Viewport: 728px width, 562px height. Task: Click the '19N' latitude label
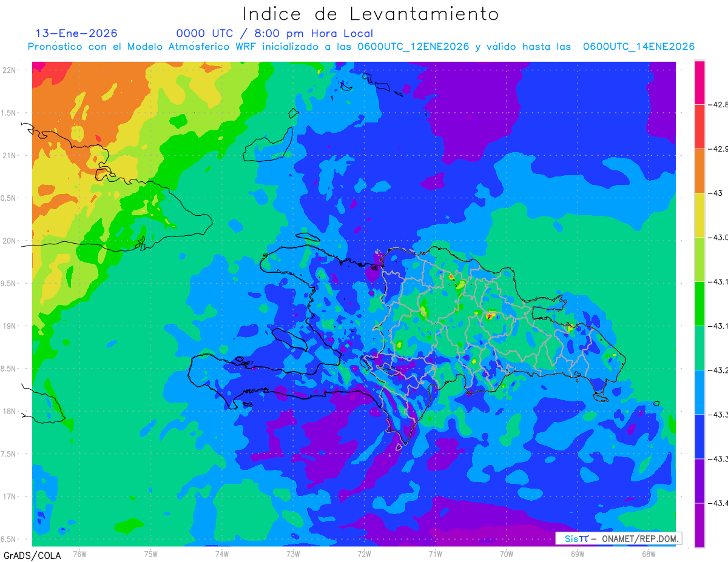click(10, 326)
